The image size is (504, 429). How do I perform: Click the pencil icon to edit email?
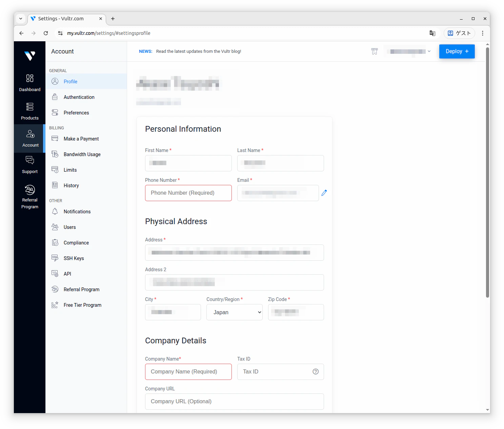pyautogui.click(x=324, y=193)
